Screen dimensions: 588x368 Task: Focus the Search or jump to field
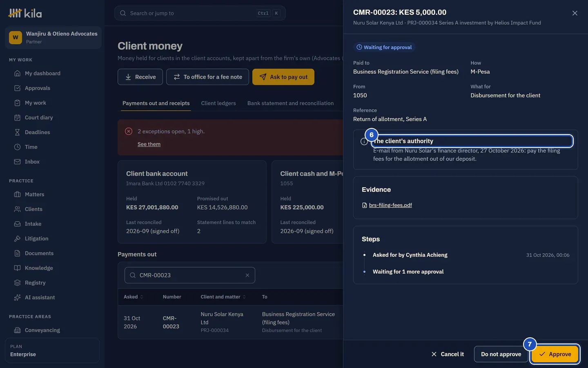click(x=200, y=13)
